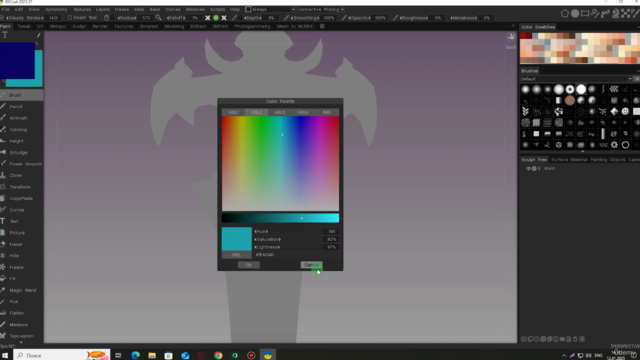Click the green circle toolbar toggle
640x360 pixels.
pos(216,18)
